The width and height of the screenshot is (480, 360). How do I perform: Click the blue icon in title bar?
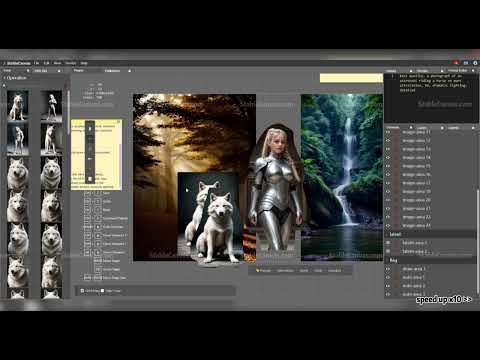[x=466, y=63]
